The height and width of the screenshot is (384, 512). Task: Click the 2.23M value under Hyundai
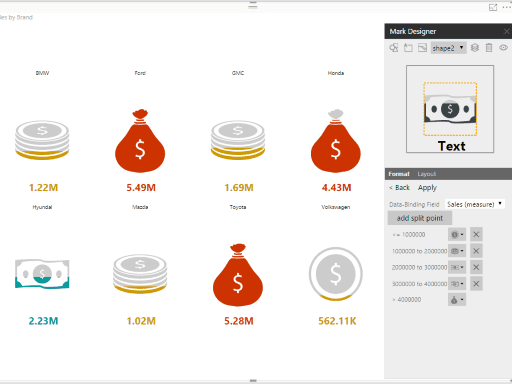click(43, 321)
